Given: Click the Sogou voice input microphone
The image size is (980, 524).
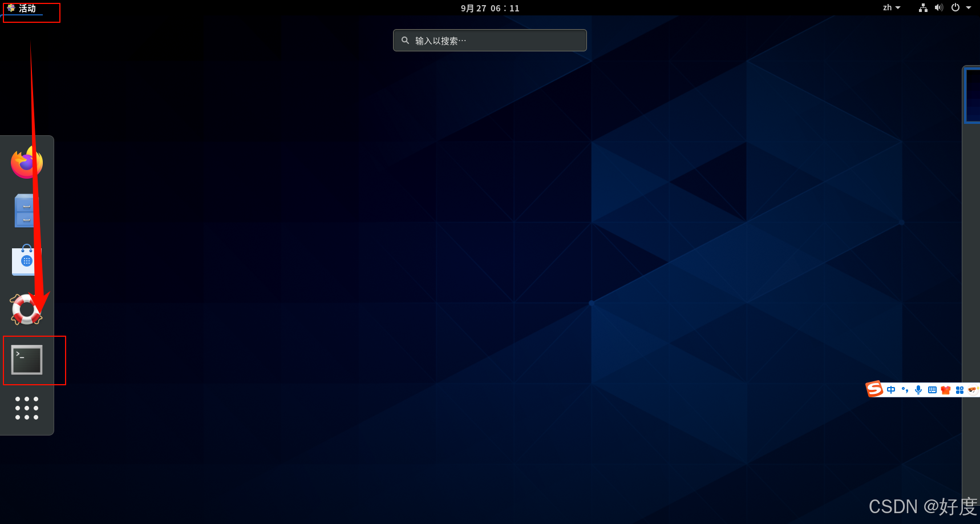Looking at the screenshot, I should click(x=918, y=390).
